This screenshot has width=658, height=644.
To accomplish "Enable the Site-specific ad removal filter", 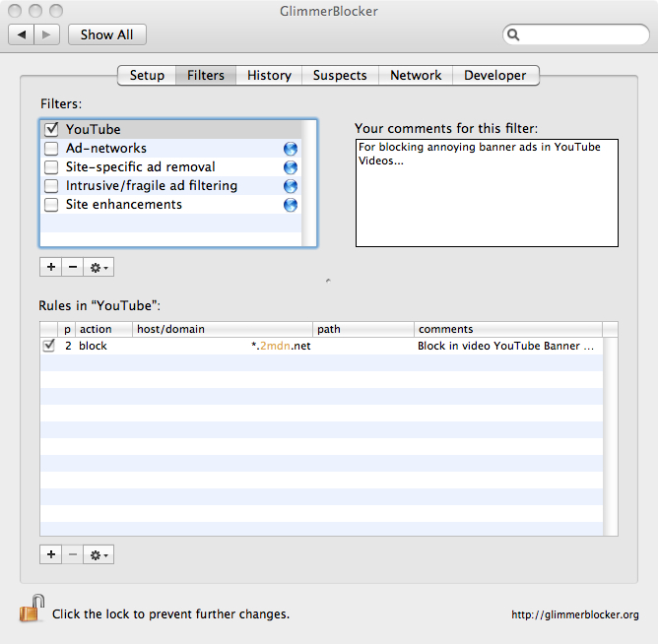I will pyautogui.click(x=51, y=167).
